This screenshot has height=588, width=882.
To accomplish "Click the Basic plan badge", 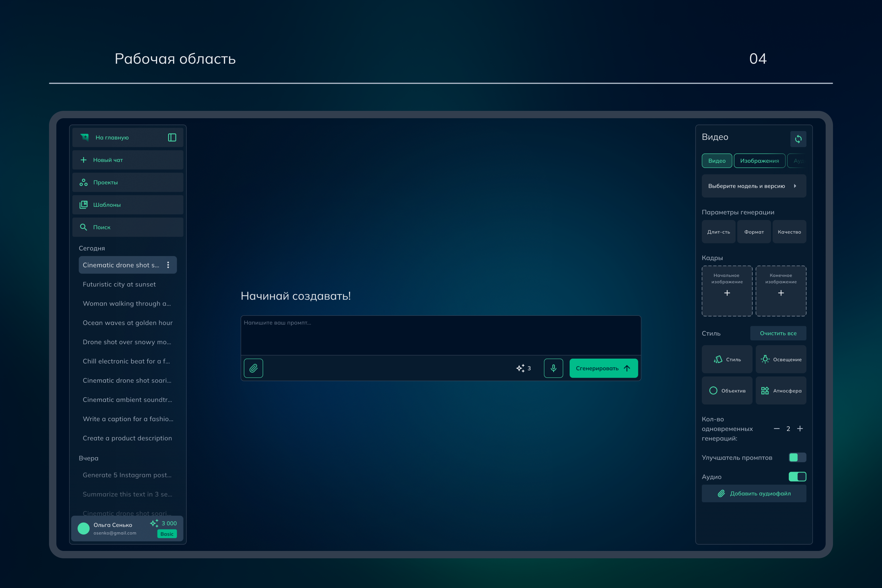I will (167, 534).
